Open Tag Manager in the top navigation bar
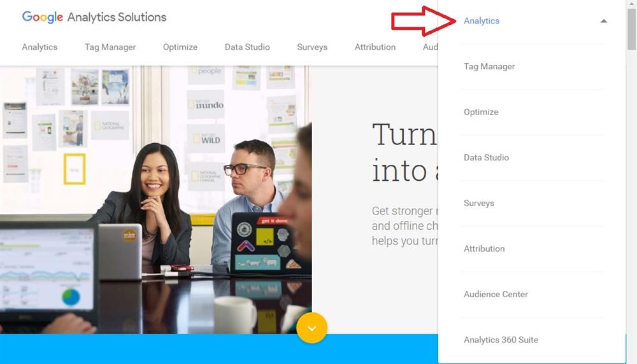The height and width of the screenshot is (364, 637). click(x=110, y=47)
